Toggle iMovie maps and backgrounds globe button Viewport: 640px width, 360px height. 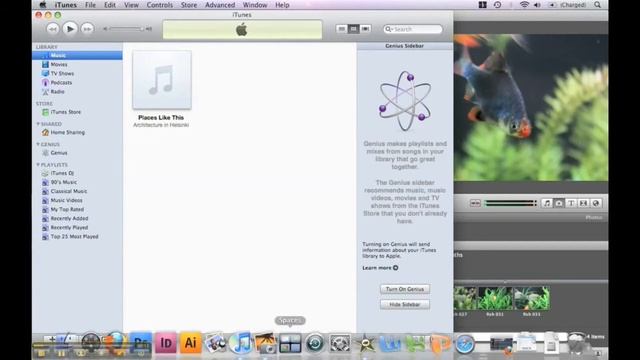[x=596, y=203]
